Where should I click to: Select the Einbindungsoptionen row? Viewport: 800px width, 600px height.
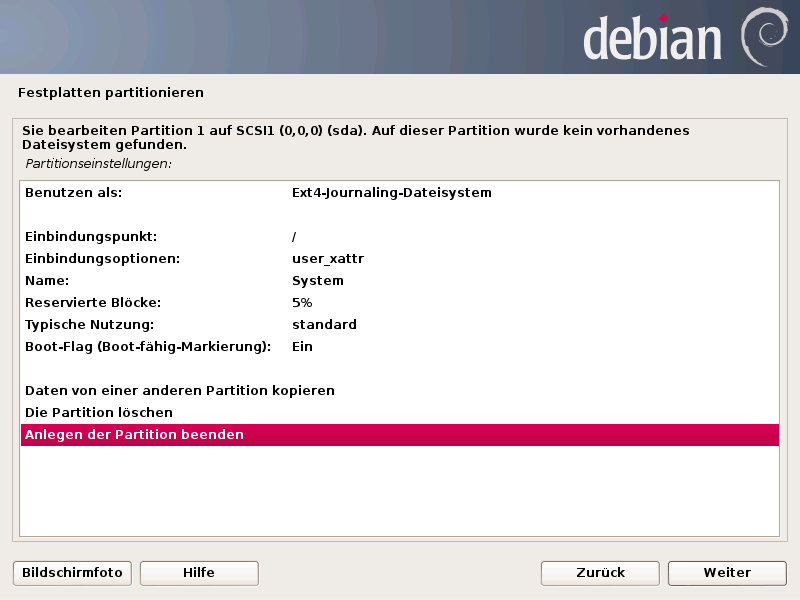(102, 259)
